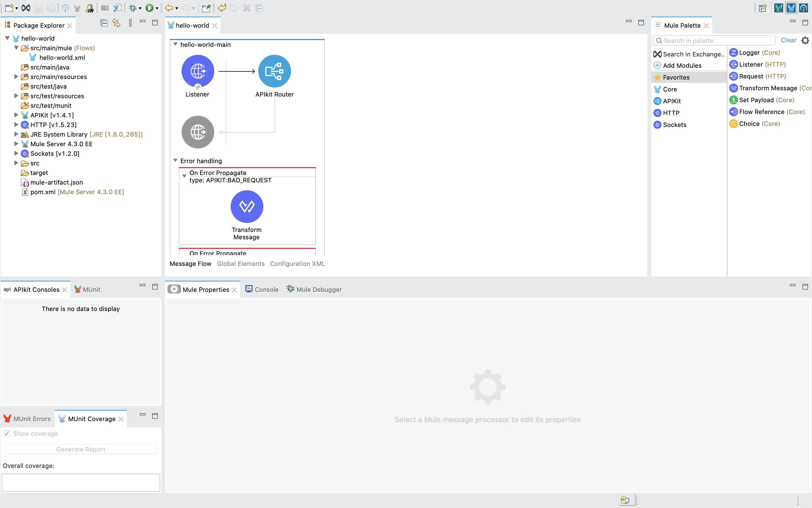This screenshot has height=508, width=812.
Task: Click the Debug bug toolbar icon
Action: tap(133, 8)
